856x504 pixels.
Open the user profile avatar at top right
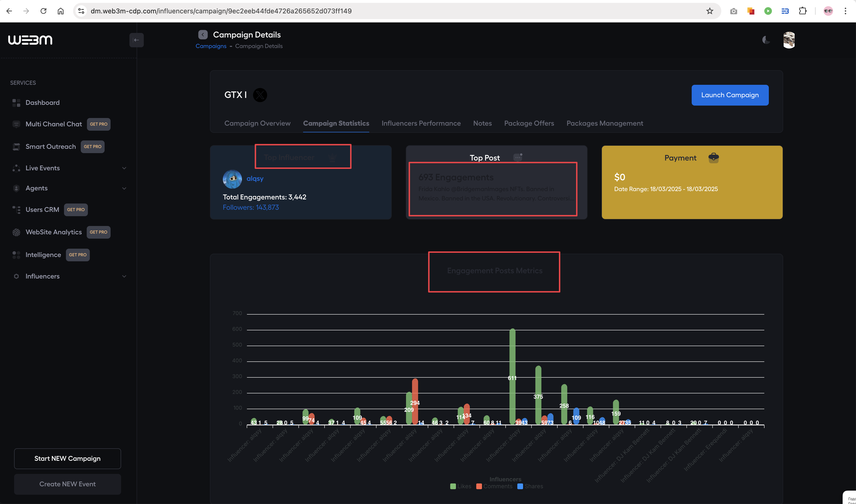789,40
